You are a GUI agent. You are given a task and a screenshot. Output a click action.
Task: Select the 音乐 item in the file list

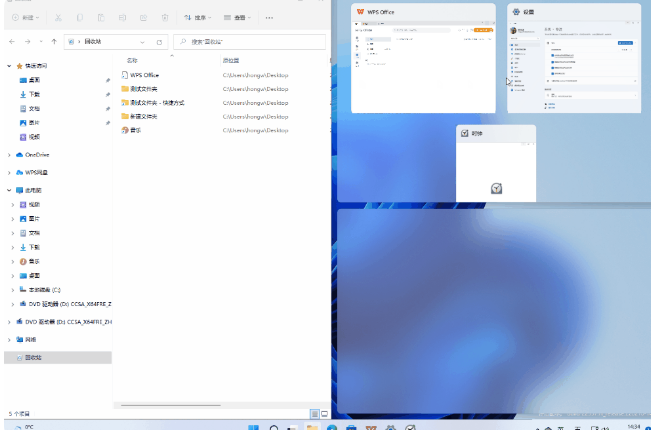coord(135,130)
